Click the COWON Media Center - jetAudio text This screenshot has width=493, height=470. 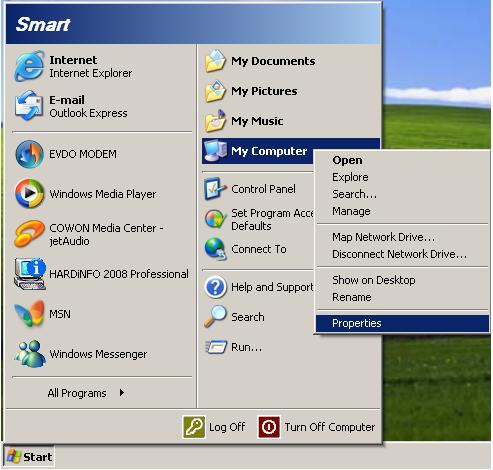[106, 234]
